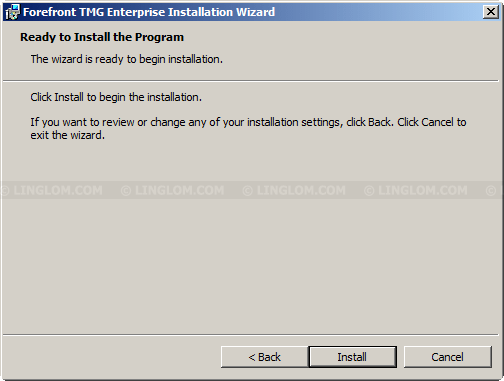This screenshot has width=504, height=381.
Task: Click 'The wizard is ready to begin installation' text
Action: pos(127,59)
